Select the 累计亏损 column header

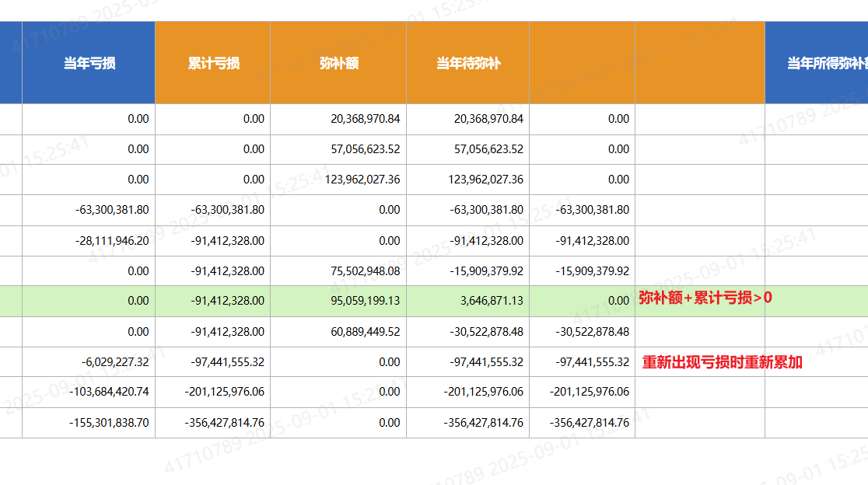tap(213, 63)
